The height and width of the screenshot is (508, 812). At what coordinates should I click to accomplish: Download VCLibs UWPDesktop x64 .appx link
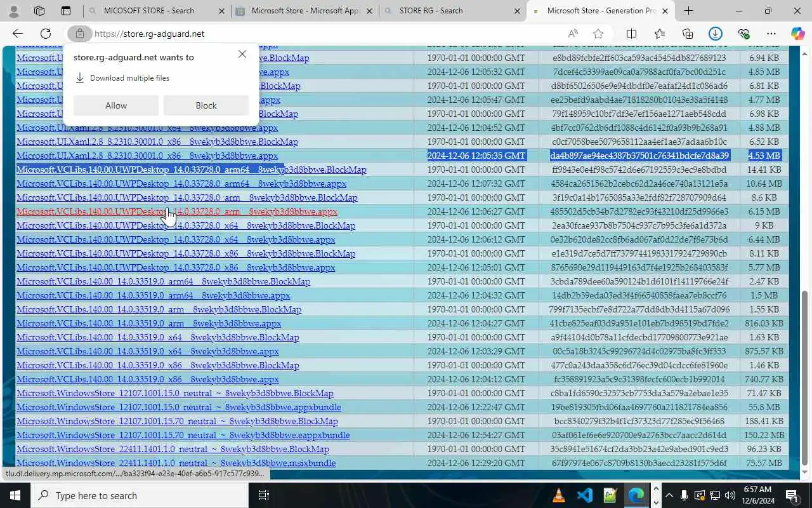[x=176, y=239]
